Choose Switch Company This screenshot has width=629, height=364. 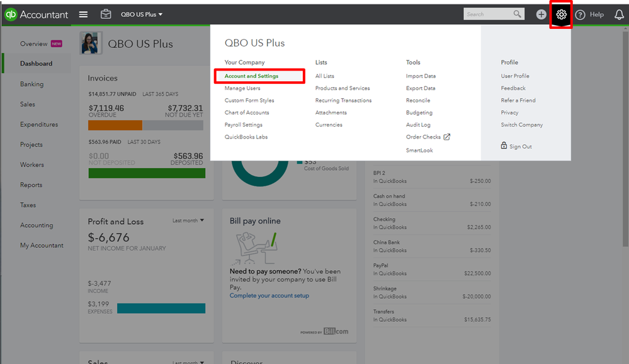coord(521,125)
